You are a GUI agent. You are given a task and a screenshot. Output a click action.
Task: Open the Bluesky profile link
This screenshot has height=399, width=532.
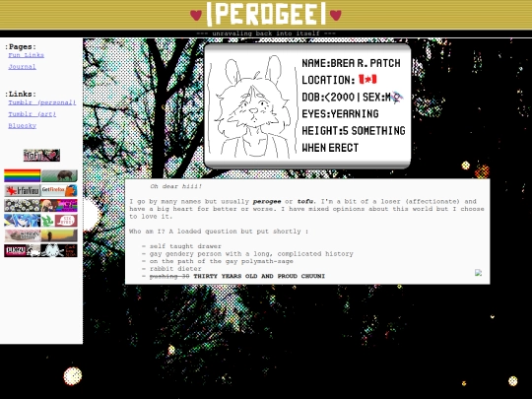[x=22, y=125]
